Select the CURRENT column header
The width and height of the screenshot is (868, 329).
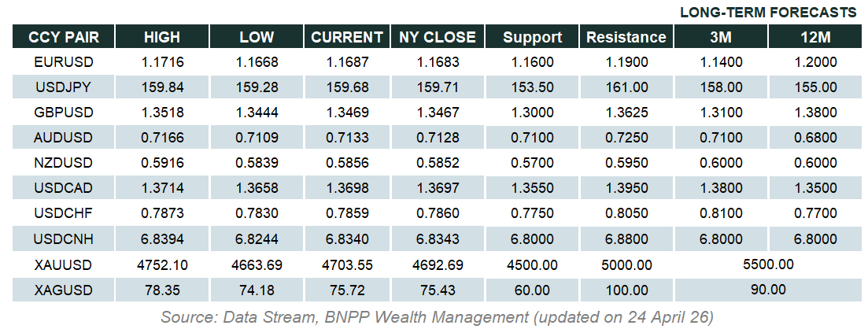[347, 37]
